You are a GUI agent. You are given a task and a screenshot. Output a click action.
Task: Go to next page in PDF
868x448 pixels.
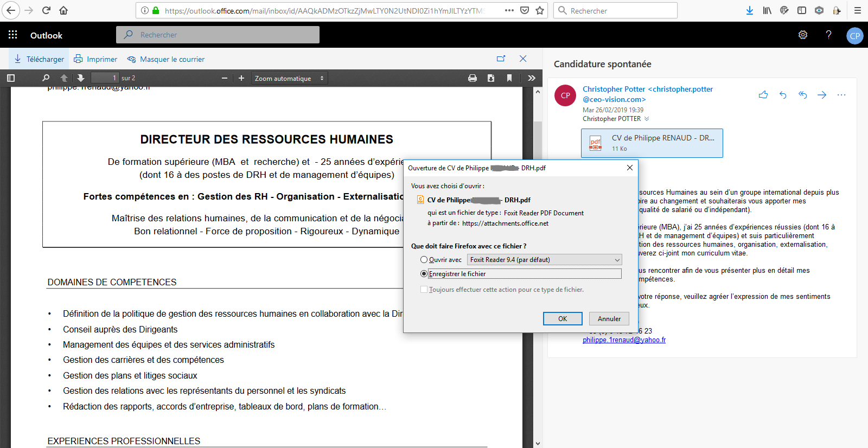pos(81,78)
